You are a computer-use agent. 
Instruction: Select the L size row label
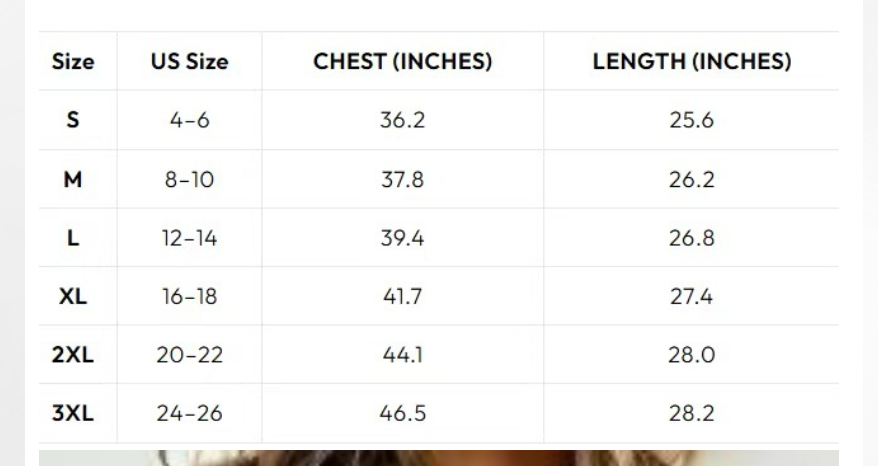(x=73, y=238)
